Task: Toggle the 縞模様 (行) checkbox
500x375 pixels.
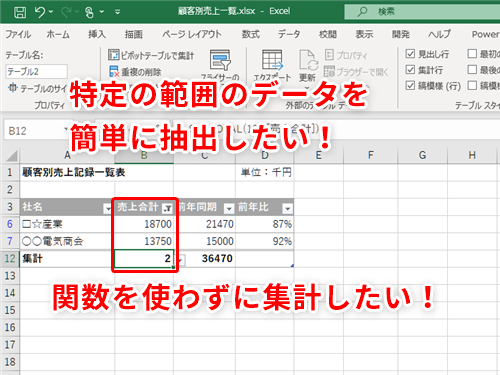Action: pos(410,86)
